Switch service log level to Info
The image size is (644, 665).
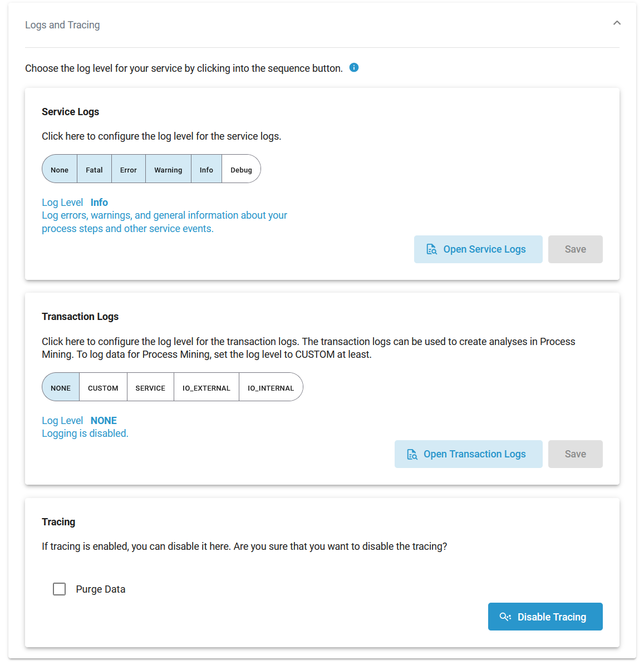tap(207, 170)
